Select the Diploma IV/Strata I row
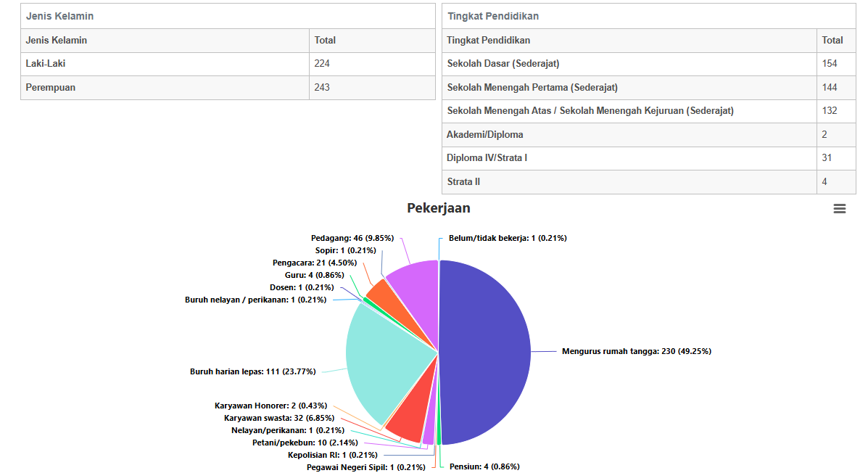 click(649, 158)
